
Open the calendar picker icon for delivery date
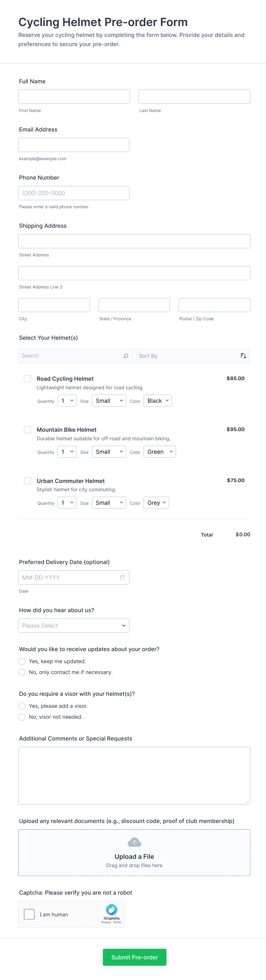[x=122, y=577]
